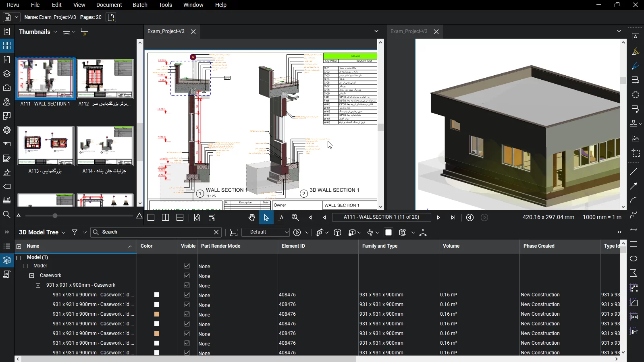
Task: Choose the Arrow markup tool
Action: coord(634,186)
